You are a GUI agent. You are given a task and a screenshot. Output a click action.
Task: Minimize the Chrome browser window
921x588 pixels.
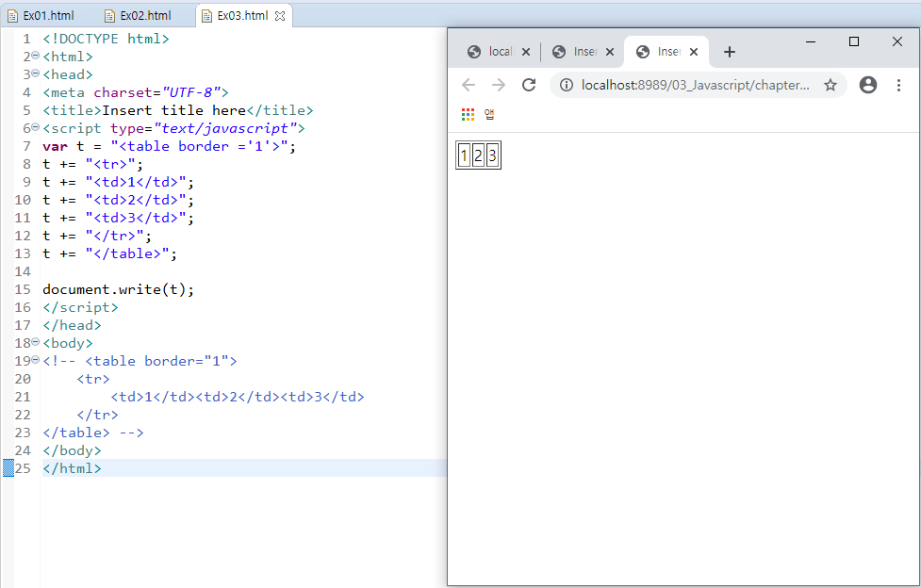click(x=811, y=41)
